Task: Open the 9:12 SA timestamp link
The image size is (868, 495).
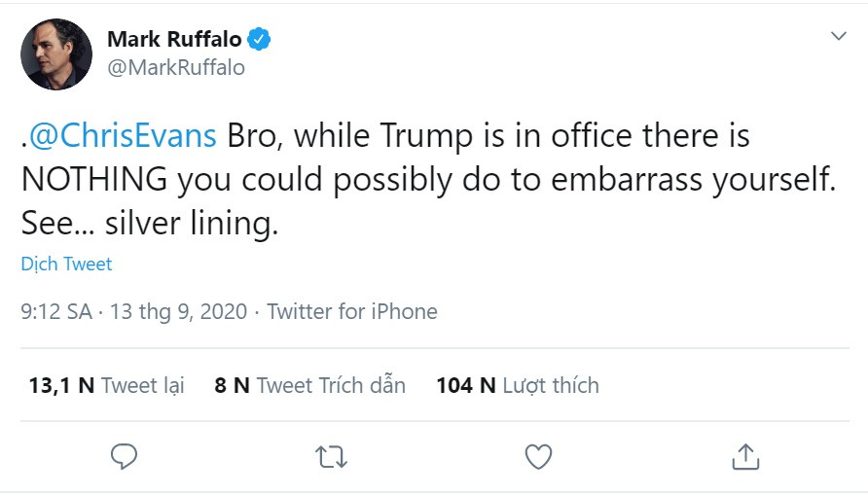Action: pos(55,312)
